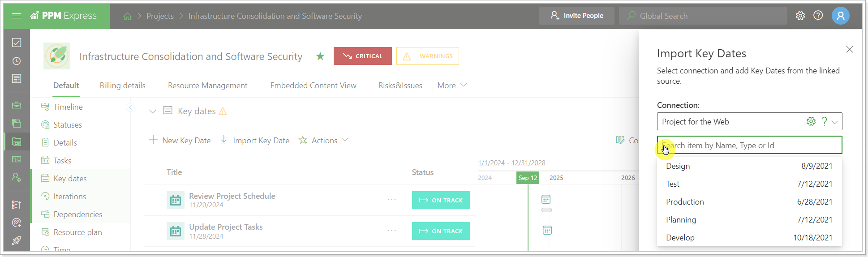868x257 pixels.
Task: Switch to the Default tab
Action: (66, 85)
